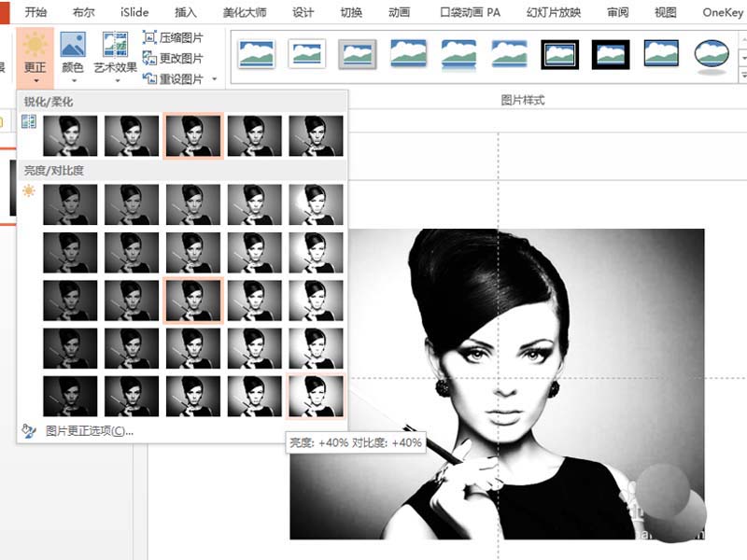Screen dimensions: 747x560
Task: Apply the double black frame picture style
Action: [559, 54]
